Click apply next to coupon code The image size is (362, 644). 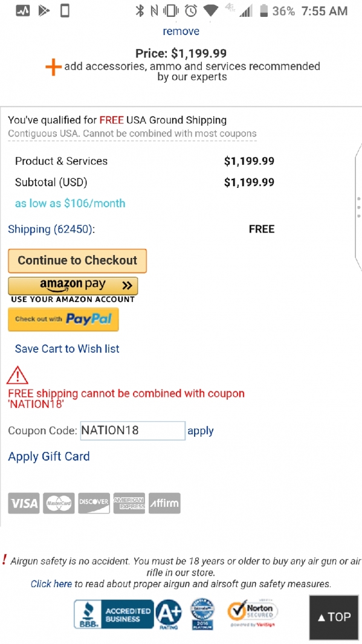201,431
